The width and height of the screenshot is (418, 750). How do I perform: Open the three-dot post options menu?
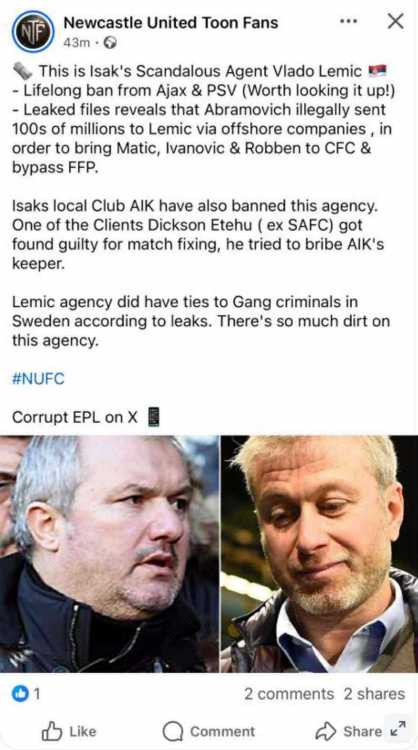348,21
